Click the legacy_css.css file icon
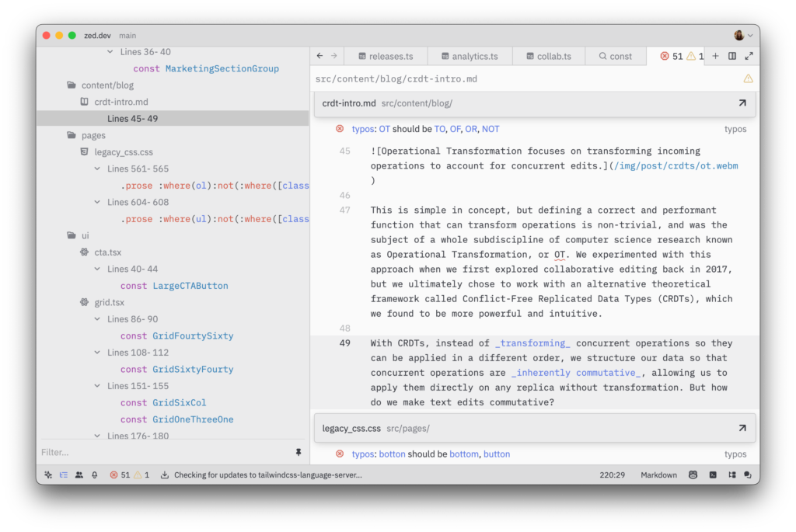796x532 pixels. click(84, 151)
